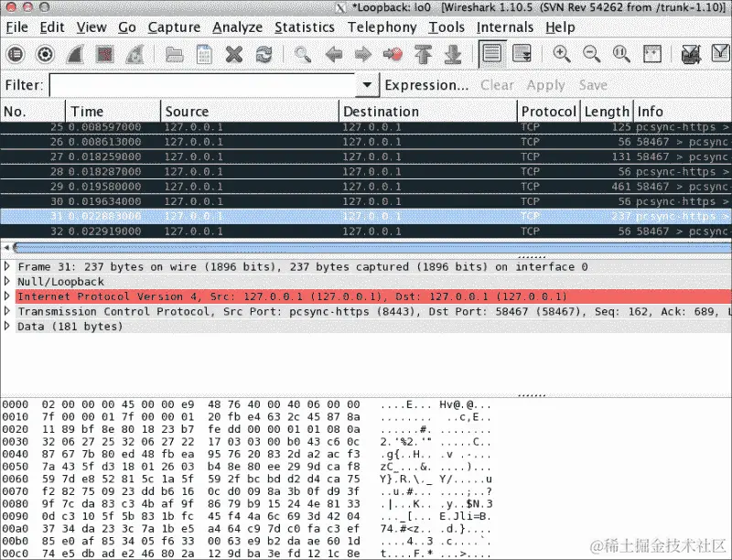Click into the Filter text field
Viewport: 732px width, 560px height.
pos(202,85)
